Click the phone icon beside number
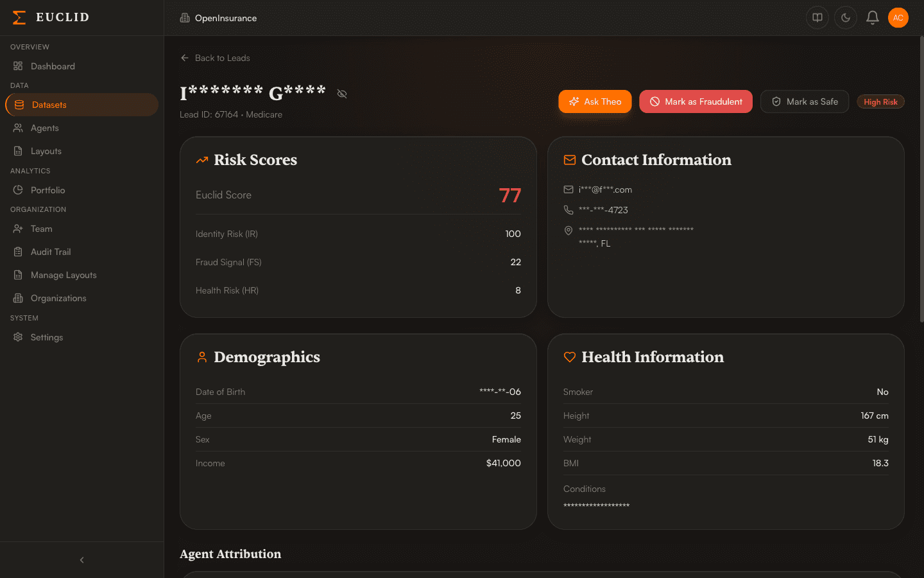The image size is (924, 578). click(x=569, y=210)
